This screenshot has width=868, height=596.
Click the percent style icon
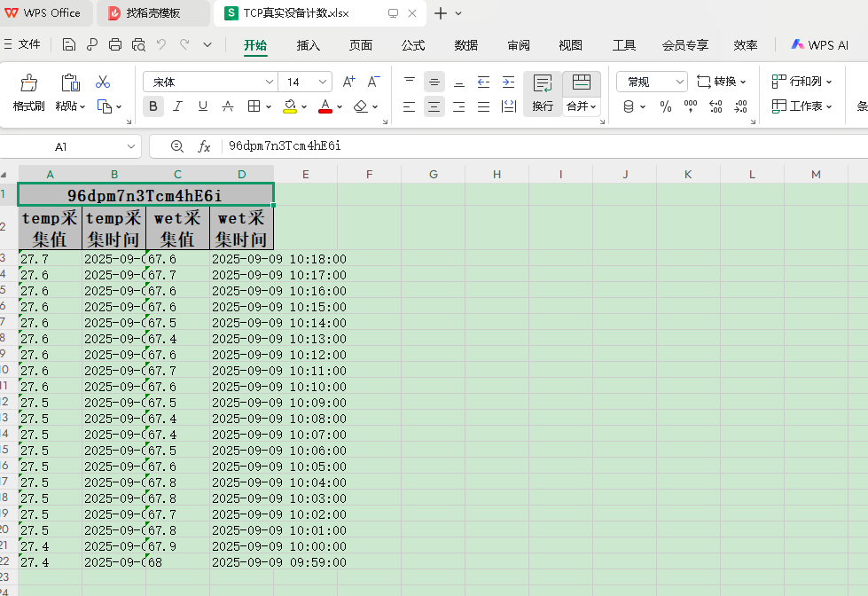tap(666, 106)
